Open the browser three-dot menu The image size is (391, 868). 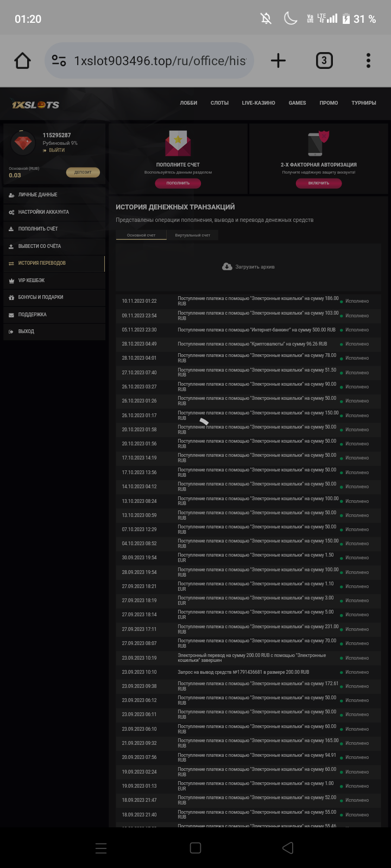pos(368,61)
